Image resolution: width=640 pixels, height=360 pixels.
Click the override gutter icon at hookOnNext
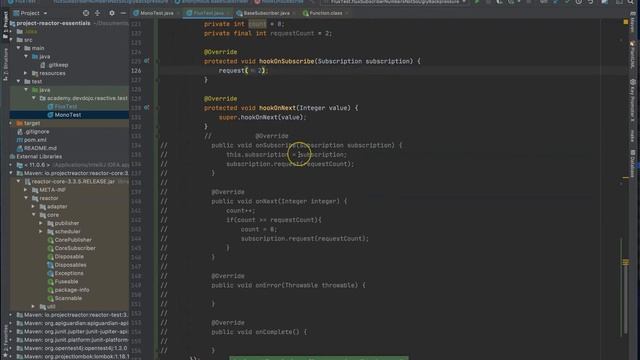click(x=147, y=108)
